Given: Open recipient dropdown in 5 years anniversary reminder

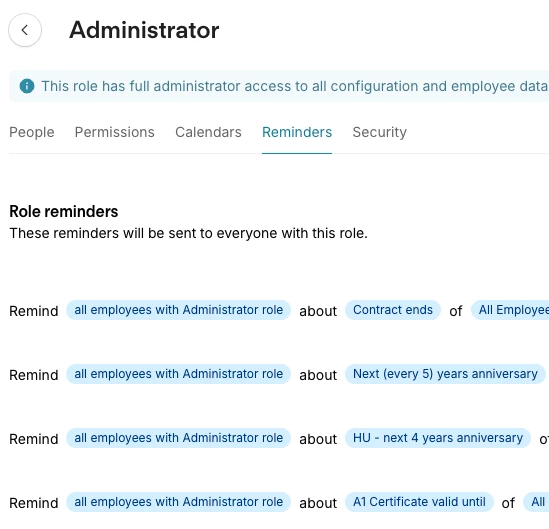Looking at the screenshot, I should [179, 374].
